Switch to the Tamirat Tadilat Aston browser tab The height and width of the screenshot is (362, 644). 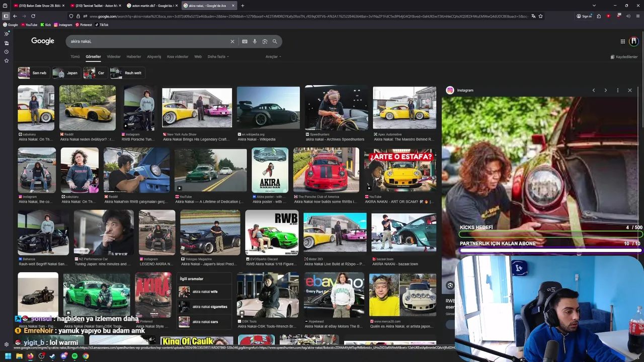95,6
